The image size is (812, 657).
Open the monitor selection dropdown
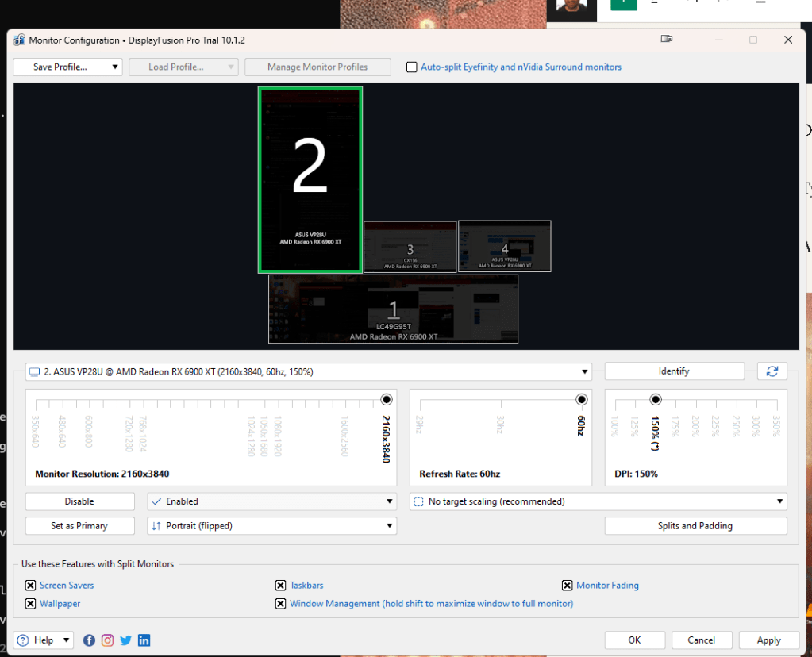(308, 371)
